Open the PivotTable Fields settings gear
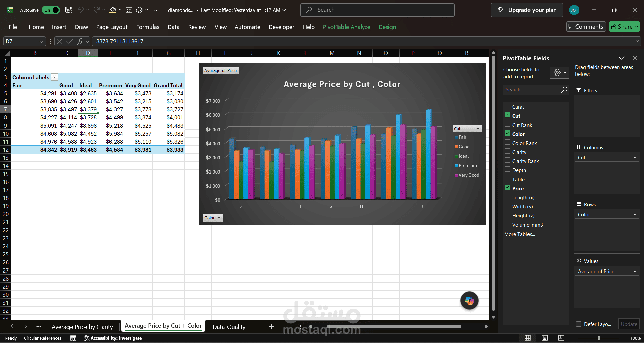644x343 pixels. tap(557, 72)
